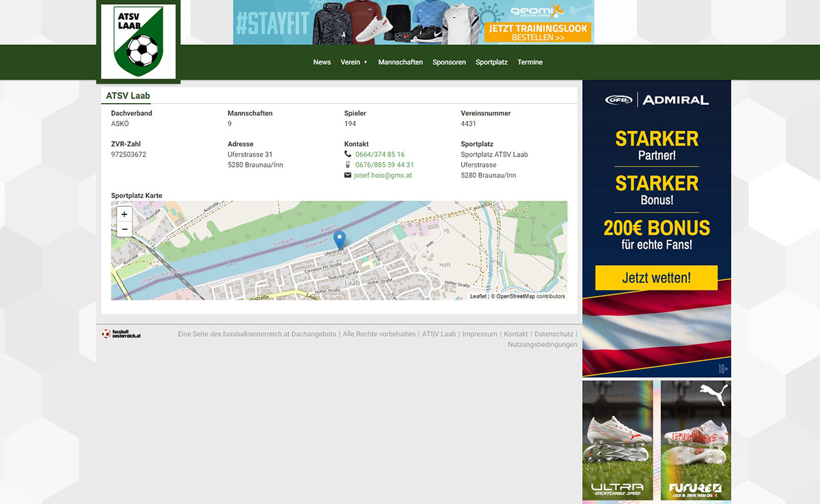The width and height of the screenshot is (820, 504).
Task: Open Termine in the navigation
Action: point(530,62)
